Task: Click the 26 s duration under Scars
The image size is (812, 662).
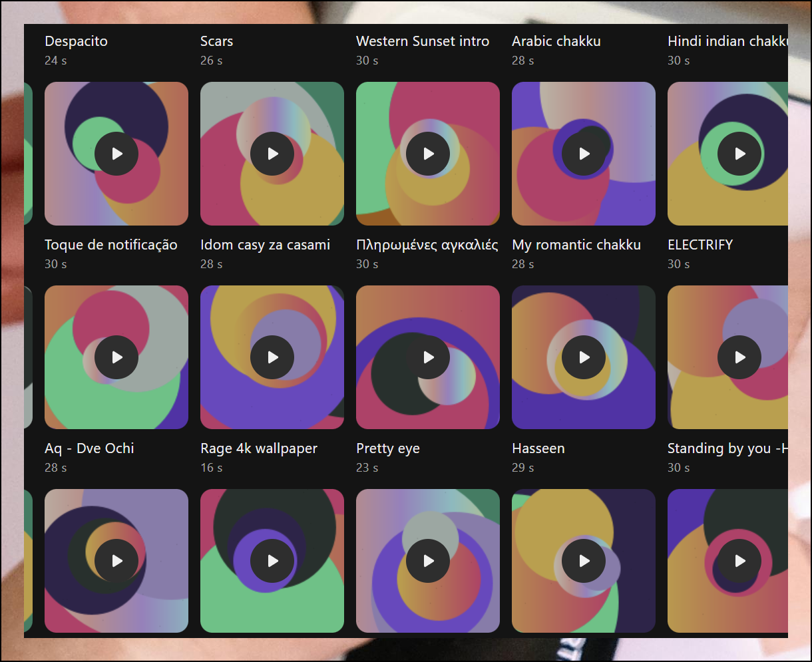Action: coord(212,61)
